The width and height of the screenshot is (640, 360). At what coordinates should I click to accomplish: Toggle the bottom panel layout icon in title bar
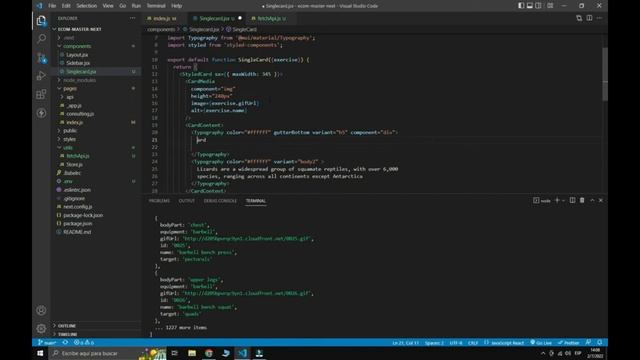click(x=530, y=6)
